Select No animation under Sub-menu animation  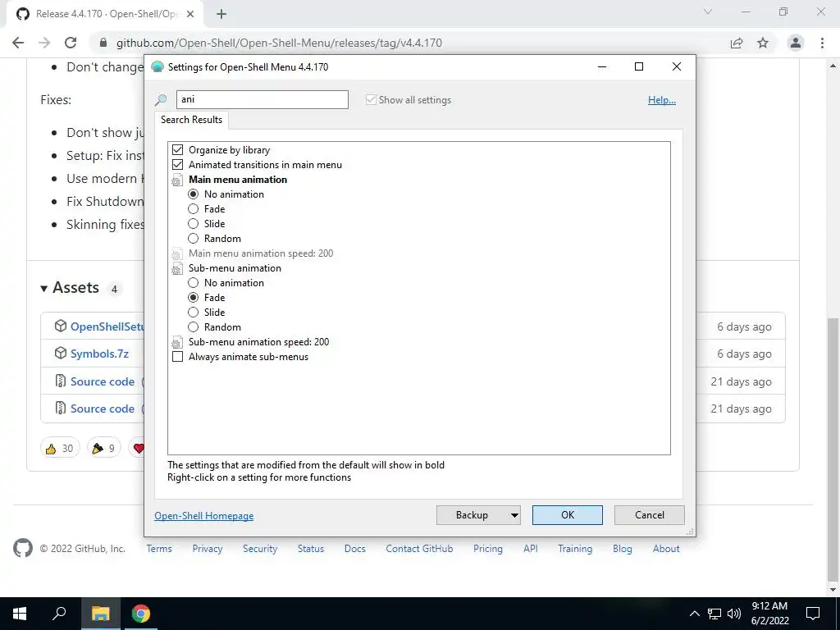point(194,283)
